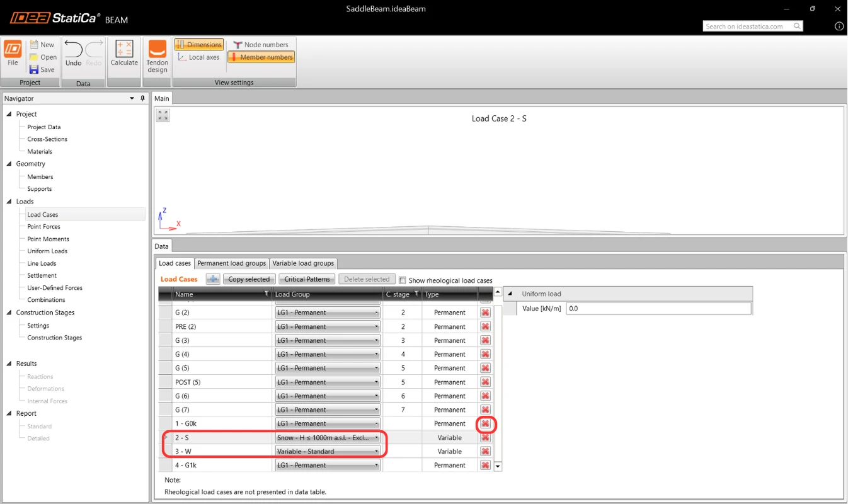This screenshot has width=848, height=504.
Task: Open Supports in Navigator
Action: coord(40,189)
